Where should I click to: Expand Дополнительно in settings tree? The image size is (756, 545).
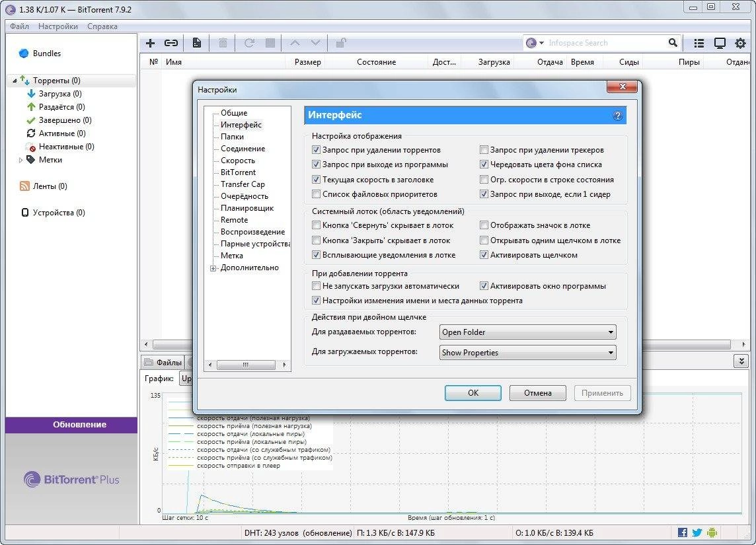tap(213, 268)
